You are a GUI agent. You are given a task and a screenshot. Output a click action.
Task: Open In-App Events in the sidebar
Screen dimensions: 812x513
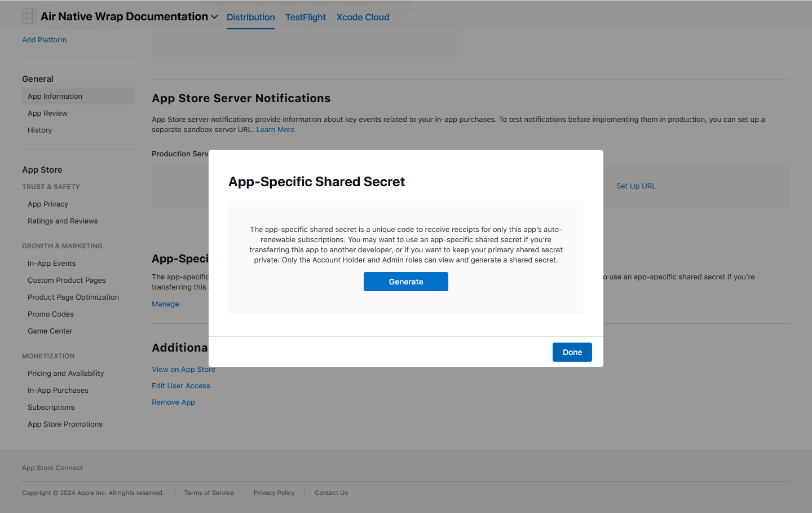point(51,264)
